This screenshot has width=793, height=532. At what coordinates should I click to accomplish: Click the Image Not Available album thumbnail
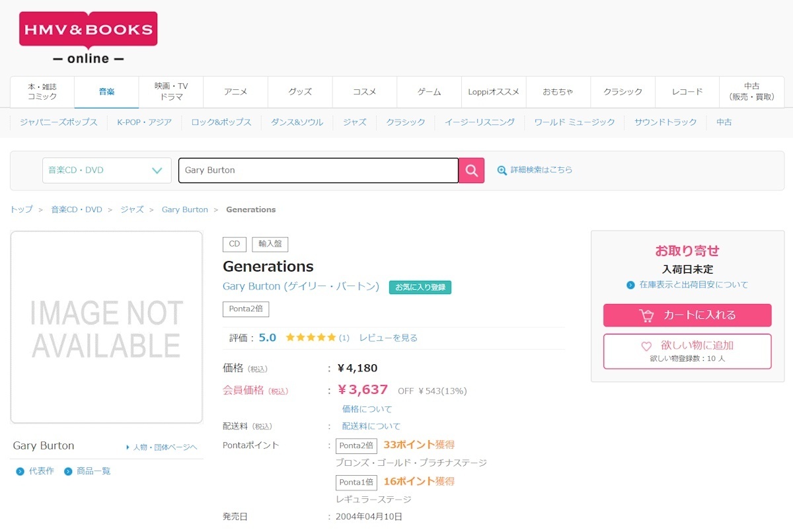(x=106, y=327)
